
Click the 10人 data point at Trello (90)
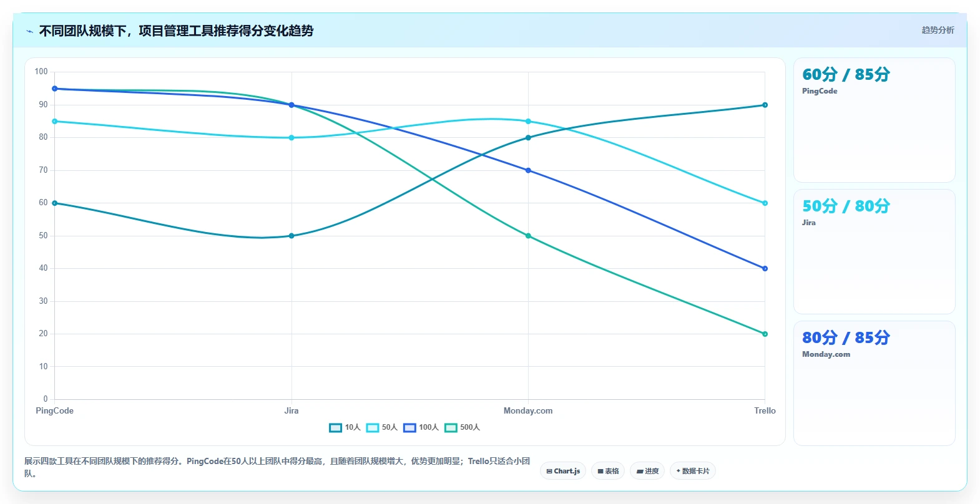[765, 105]
